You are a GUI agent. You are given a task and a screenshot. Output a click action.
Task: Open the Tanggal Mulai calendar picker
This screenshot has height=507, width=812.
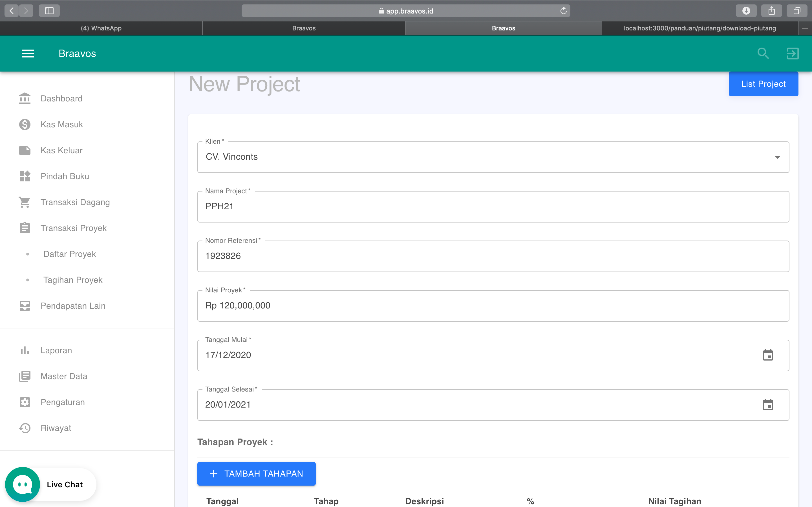coord(768,355)
